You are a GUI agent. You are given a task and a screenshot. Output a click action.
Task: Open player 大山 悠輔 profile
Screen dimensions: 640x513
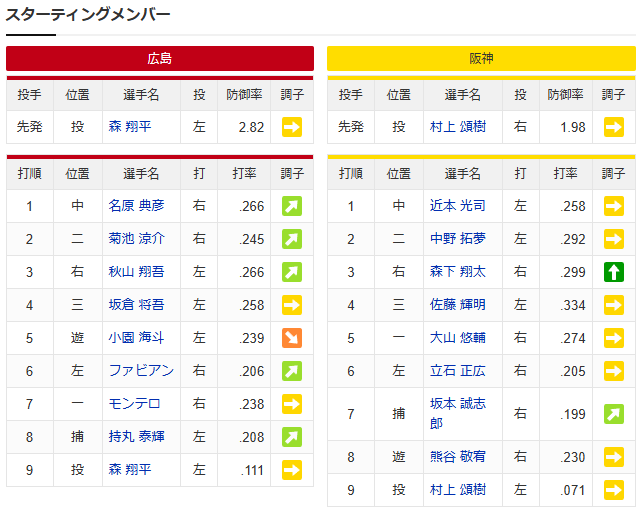[x=458, y=338]
